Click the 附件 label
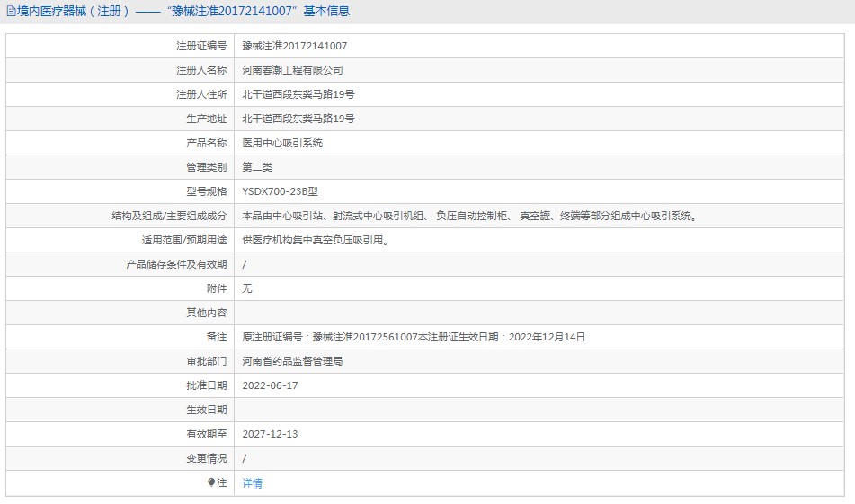 click(217, 288)
